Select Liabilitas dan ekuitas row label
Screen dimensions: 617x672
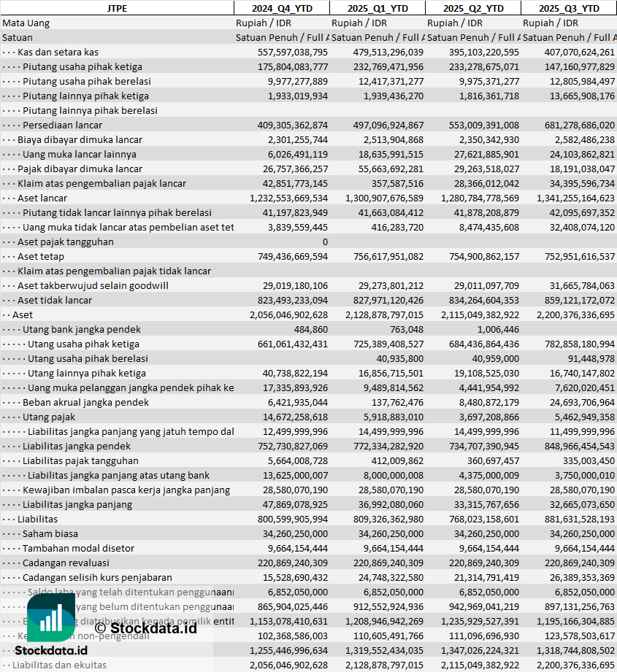pos(59,664)
